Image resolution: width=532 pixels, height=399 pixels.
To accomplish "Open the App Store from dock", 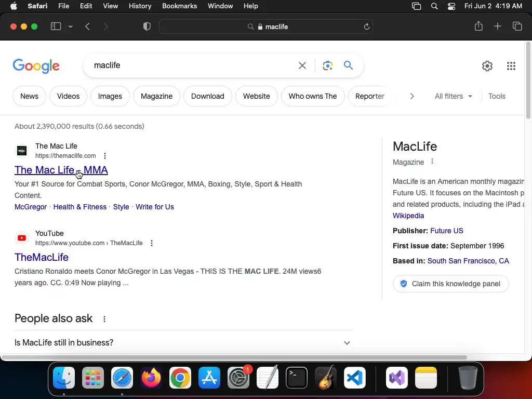I will click(209, 378).
